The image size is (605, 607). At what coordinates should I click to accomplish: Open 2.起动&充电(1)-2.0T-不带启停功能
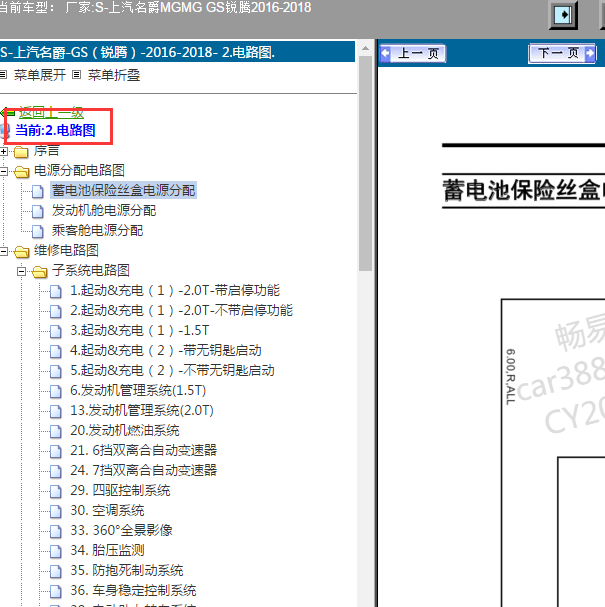click(182, 310)
